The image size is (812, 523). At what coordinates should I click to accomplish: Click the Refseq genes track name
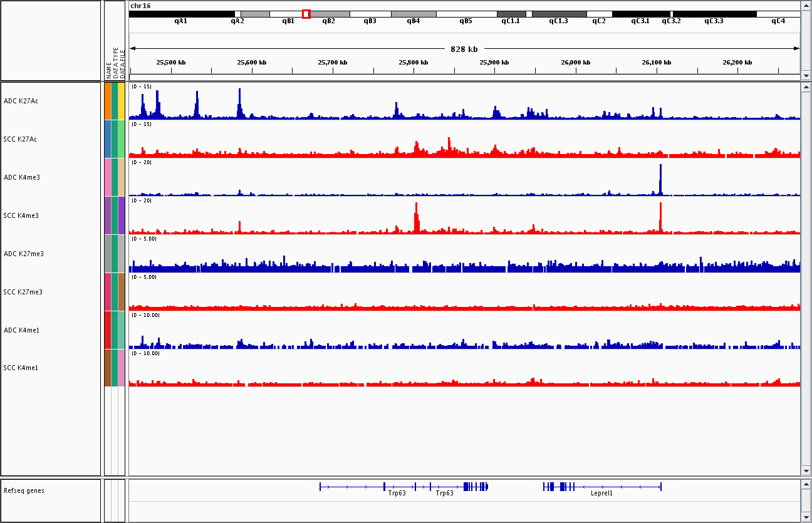coord(24,490)
